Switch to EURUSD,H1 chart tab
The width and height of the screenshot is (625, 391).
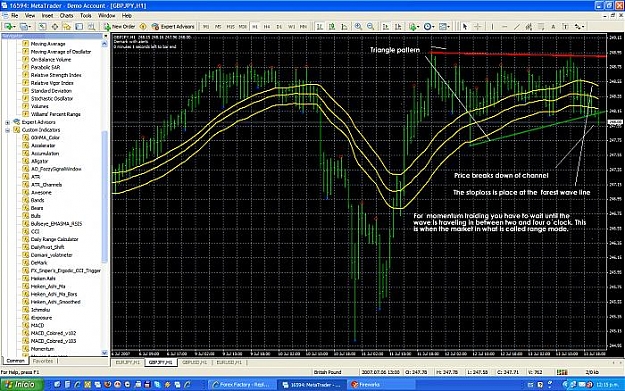point(229,362)
